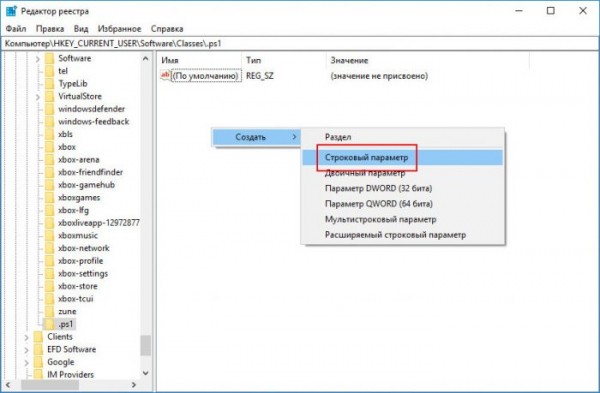Click the tree scroll up arrow
The image size is (600, 393).
(x=145, y=59)
